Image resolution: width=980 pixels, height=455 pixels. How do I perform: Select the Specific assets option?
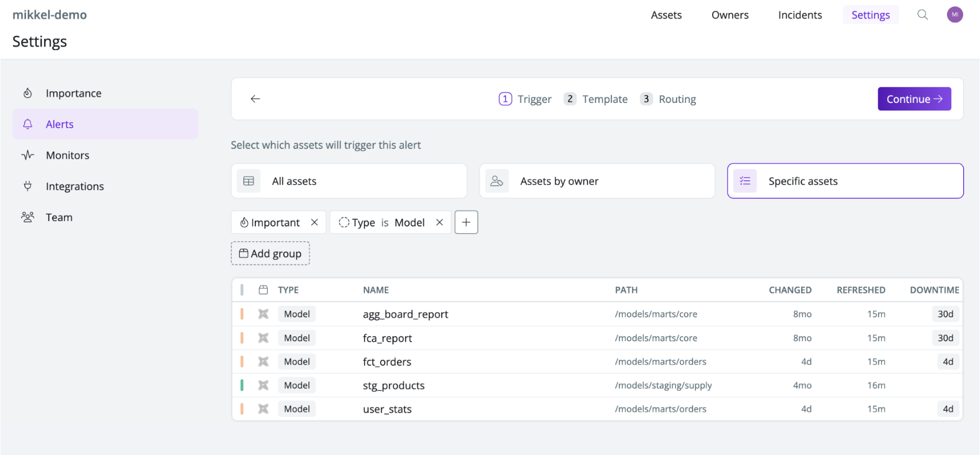click(x=846, y=181)
